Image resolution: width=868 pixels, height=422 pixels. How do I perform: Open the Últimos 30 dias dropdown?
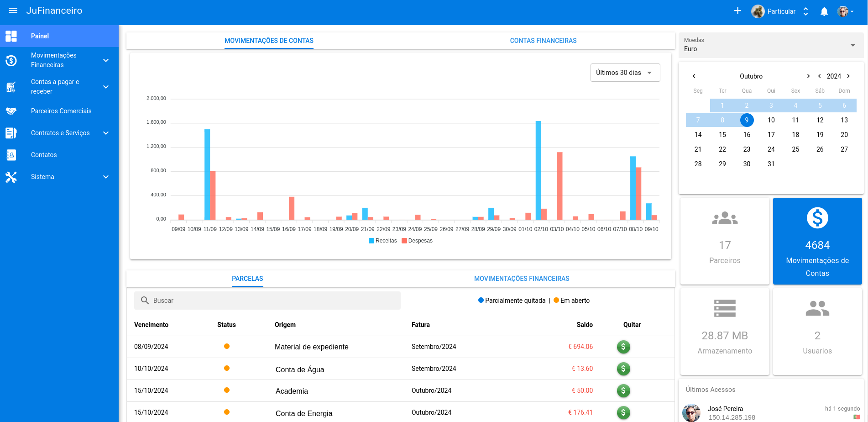point(625,73)
